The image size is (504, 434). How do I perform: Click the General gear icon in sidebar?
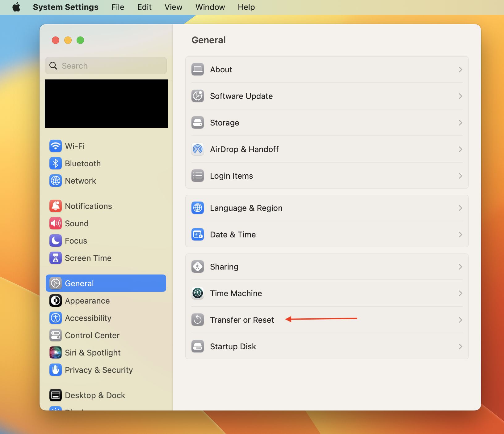tap(56, 283)
